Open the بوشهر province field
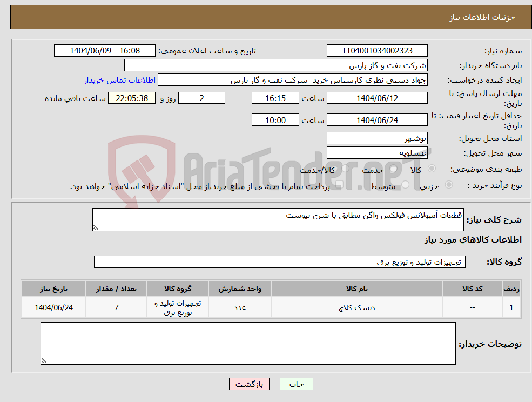The image size is (532, 402). (x=376, y=138)
